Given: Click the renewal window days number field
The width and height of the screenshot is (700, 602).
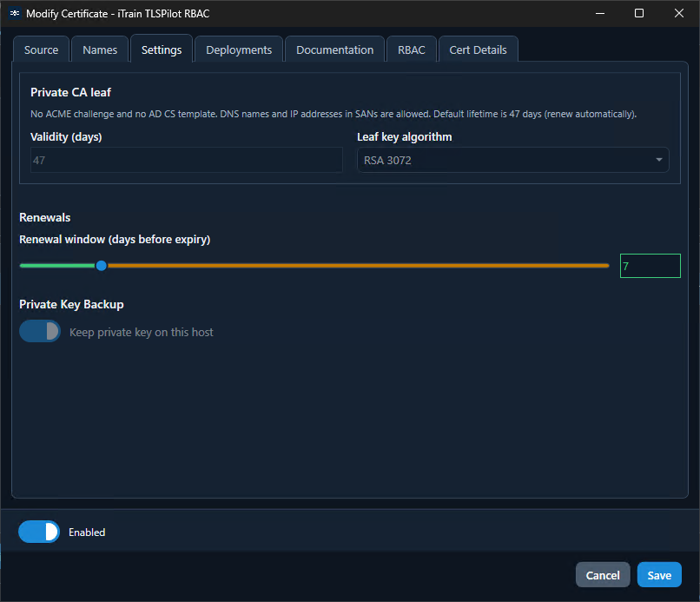Looking at the screenshot, I should (650, 266).
